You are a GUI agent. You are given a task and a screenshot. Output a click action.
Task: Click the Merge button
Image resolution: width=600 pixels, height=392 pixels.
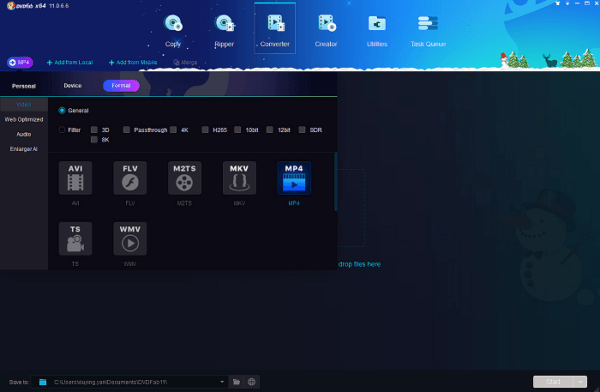tap(185, 62)
